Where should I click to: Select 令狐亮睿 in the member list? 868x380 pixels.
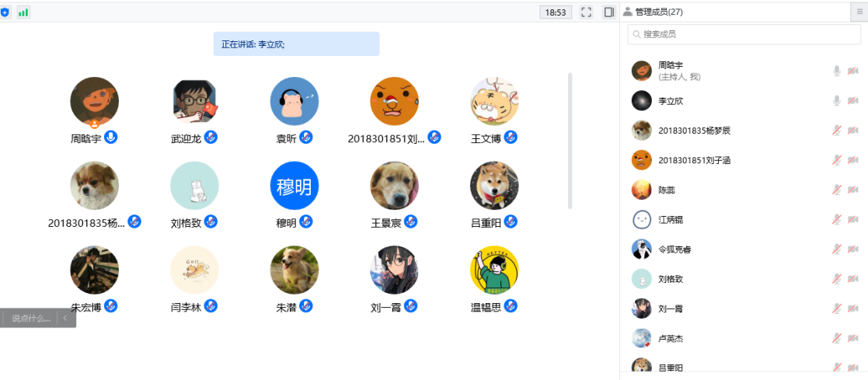click(675, 249)
